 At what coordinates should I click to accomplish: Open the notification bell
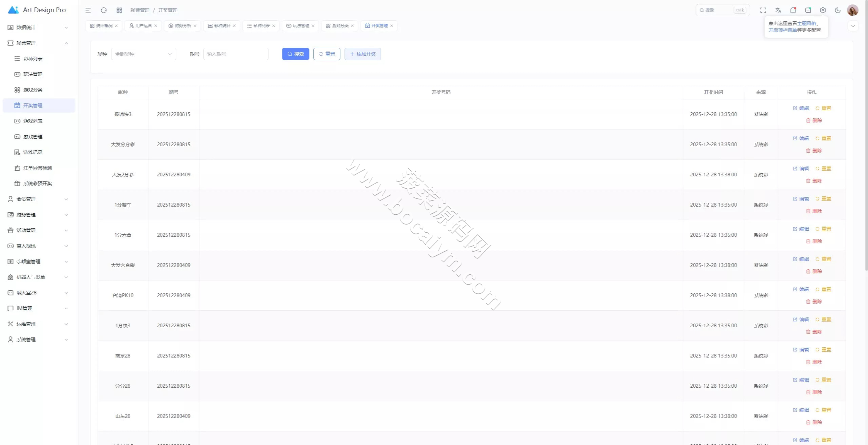pos(793,10)
